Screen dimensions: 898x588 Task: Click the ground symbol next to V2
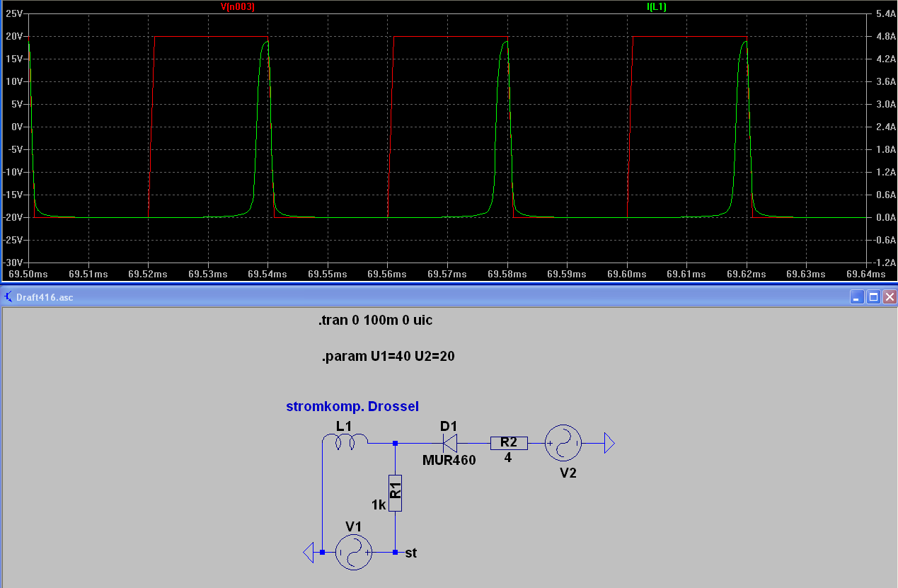[609, 444]
